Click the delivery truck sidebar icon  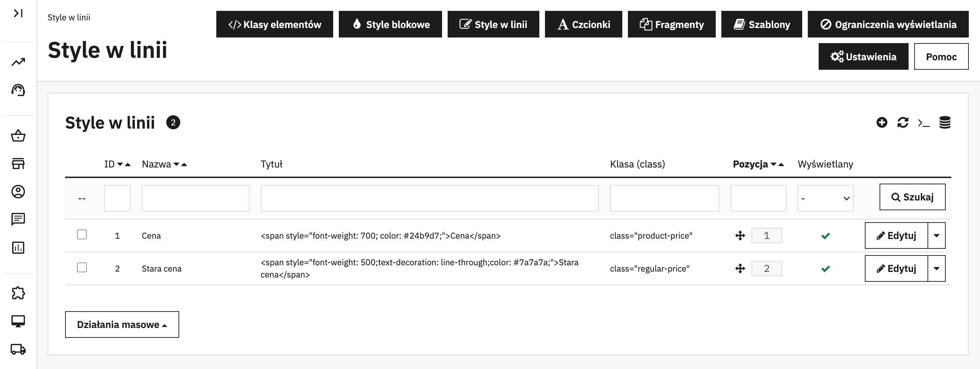(x=18, y=349)
